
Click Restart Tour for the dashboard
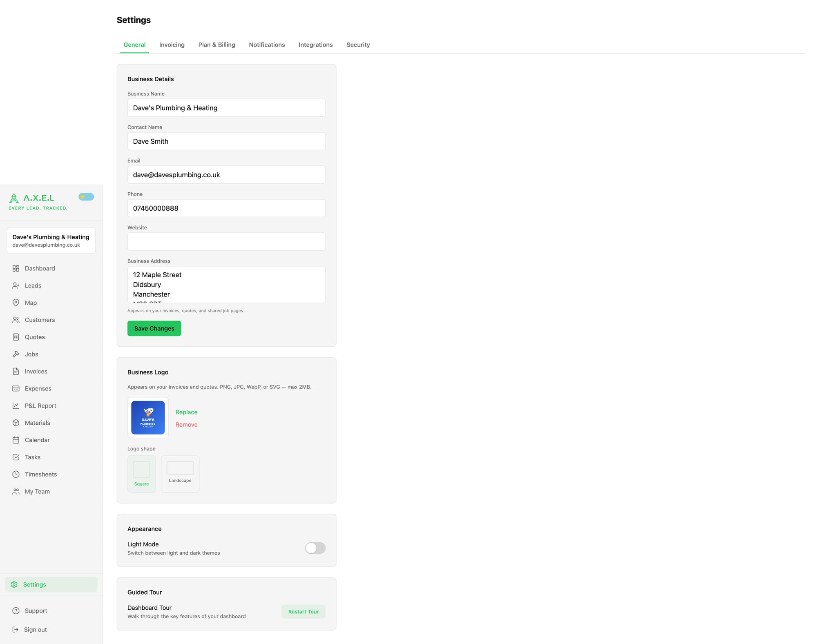click(303, 611)
